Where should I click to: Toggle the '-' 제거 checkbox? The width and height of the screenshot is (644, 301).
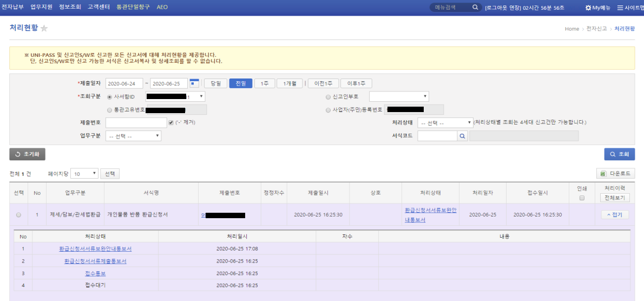pyautogui.click(x=171, y=122)
